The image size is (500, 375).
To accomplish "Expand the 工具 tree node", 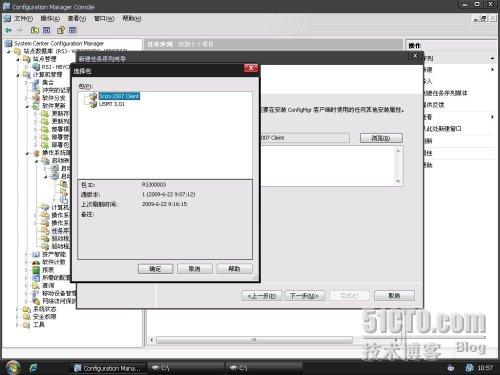I will 18,325.
